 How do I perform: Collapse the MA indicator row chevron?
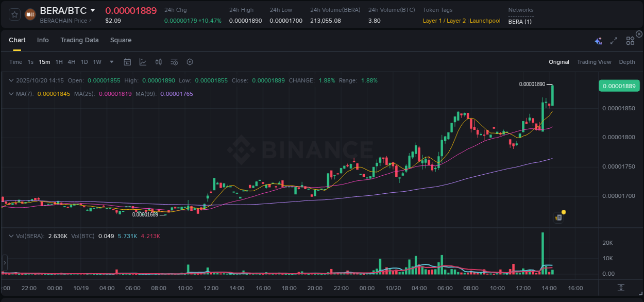(11, 94)
